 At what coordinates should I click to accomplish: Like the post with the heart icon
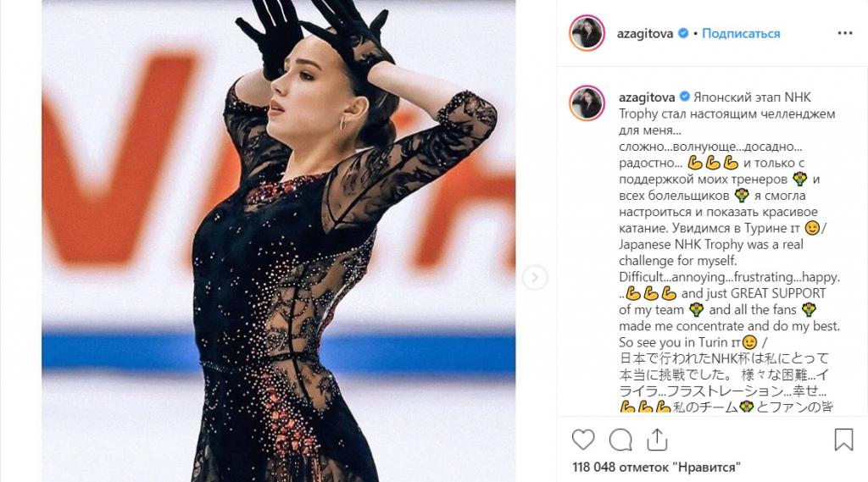point(583,440)
